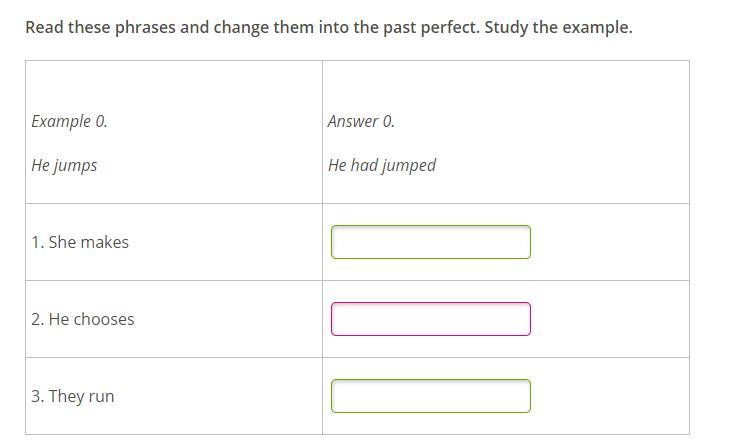
Task: Click the "Answer 0." label
Action: (x=361, y=121)
